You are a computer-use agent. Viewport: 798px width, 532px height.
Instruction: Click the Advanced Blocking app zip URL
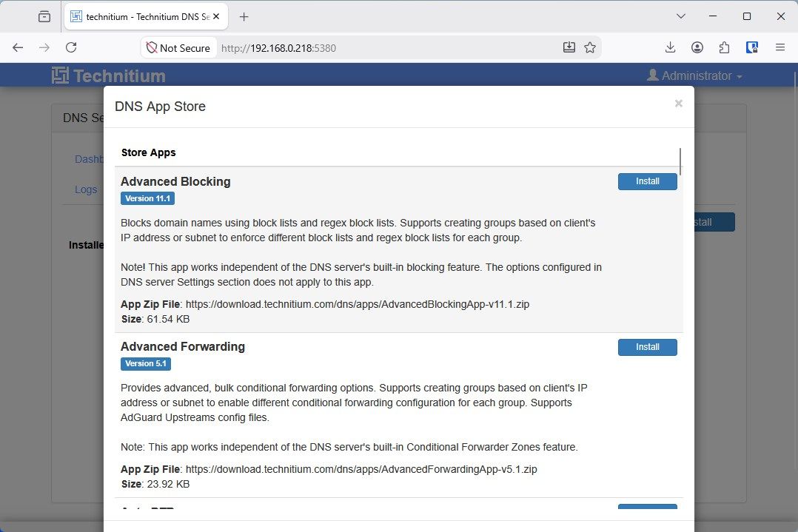(x=358, y=304)
